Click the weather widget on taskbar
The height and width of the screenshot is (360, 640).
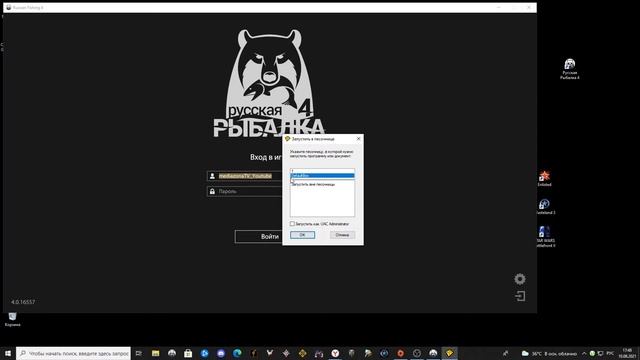point(549,353)
